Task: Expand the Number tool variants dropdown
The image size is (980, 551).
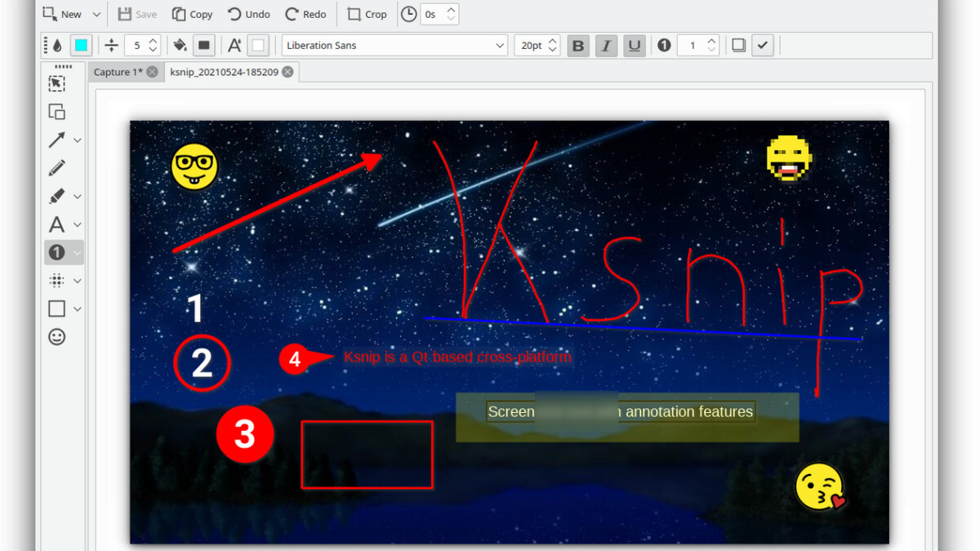Action: [78, 252]
